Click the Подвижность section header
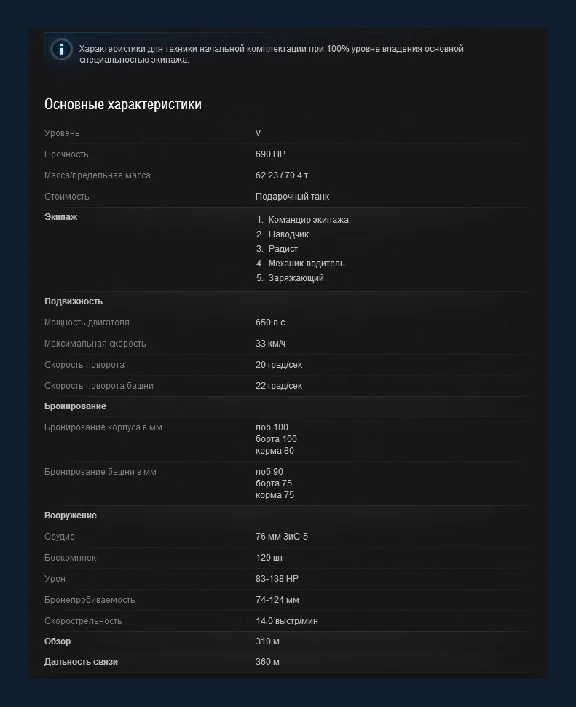The image size is (576, 707). (74, 301)
